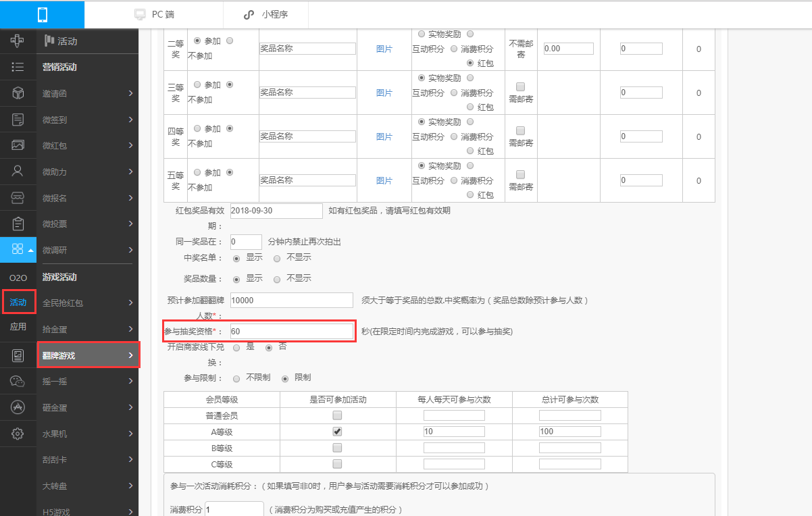Expand the 微签到 menu arrow

pos(130,120)
